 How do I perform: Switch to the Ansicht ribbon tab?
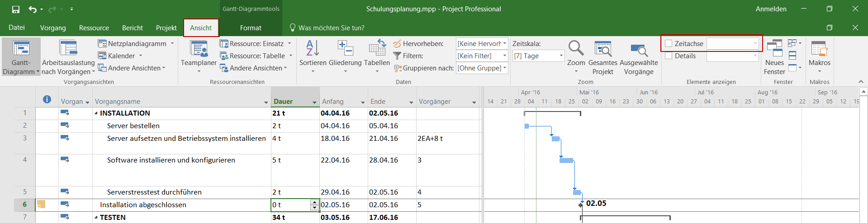(x=201, y=28)
